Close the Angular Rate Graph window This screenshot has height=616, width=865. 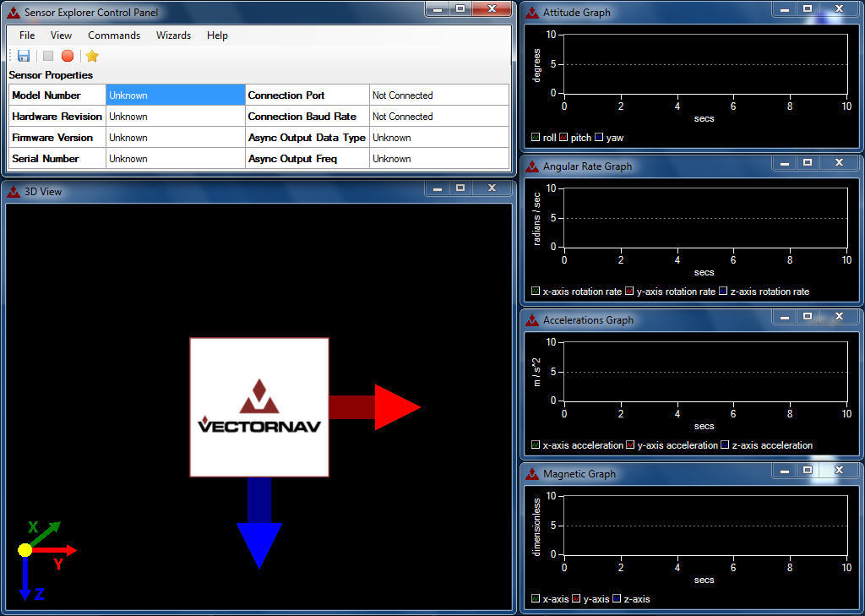click(839, 163)
